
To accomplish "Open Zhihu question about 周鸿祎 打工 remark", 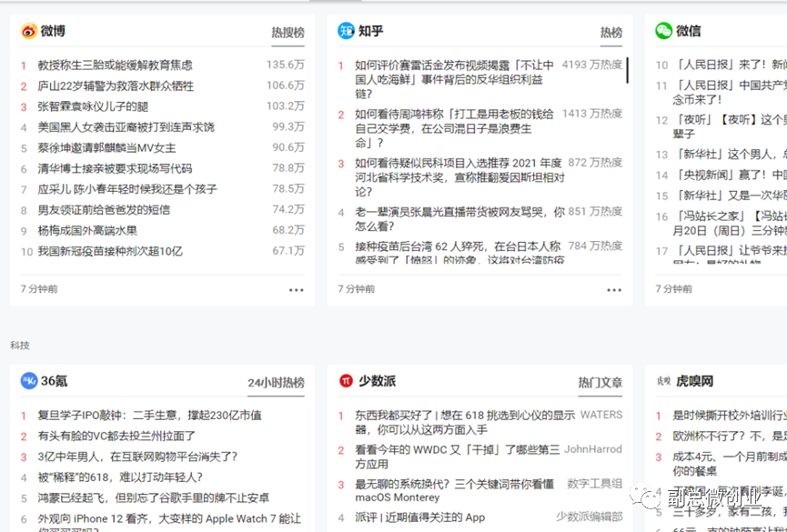I will point(454,128).
